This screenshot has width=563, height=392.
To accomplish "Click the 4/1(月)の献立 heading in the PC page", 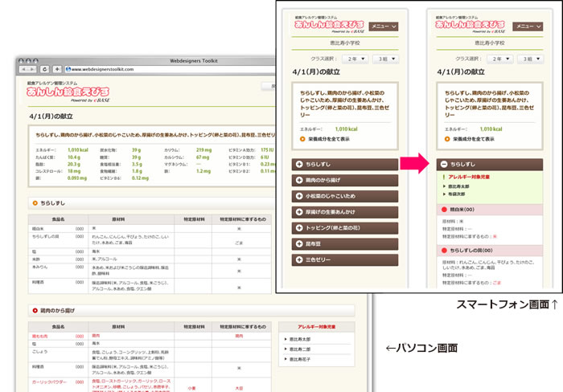I will (x=51, y=116).
